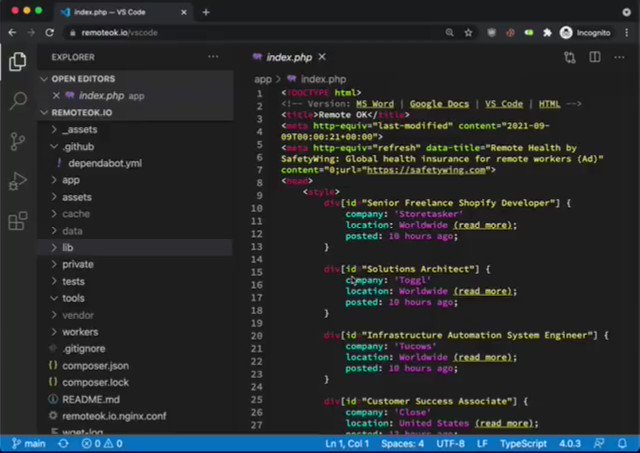640x453 pixels.
Task: Open the Extensions view
Action: pyautogui.click(x=18, y=221)
